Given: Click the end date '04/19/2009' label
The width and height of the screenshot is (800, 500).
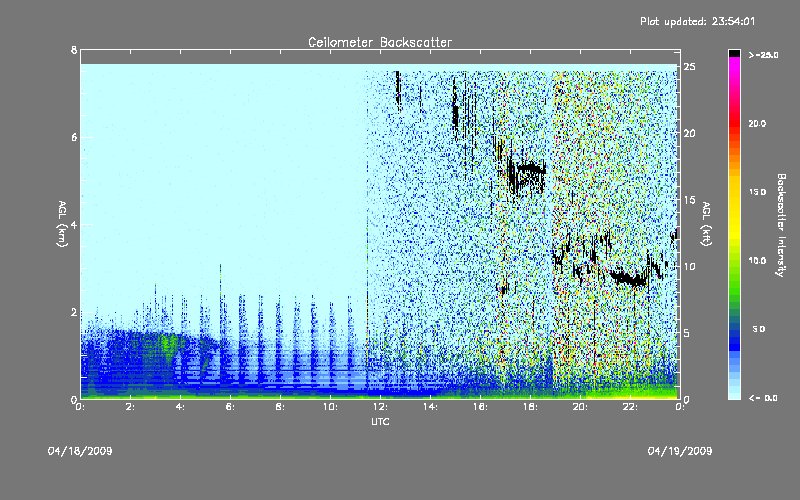Looking at the screenshot, I should coord(680,451).
